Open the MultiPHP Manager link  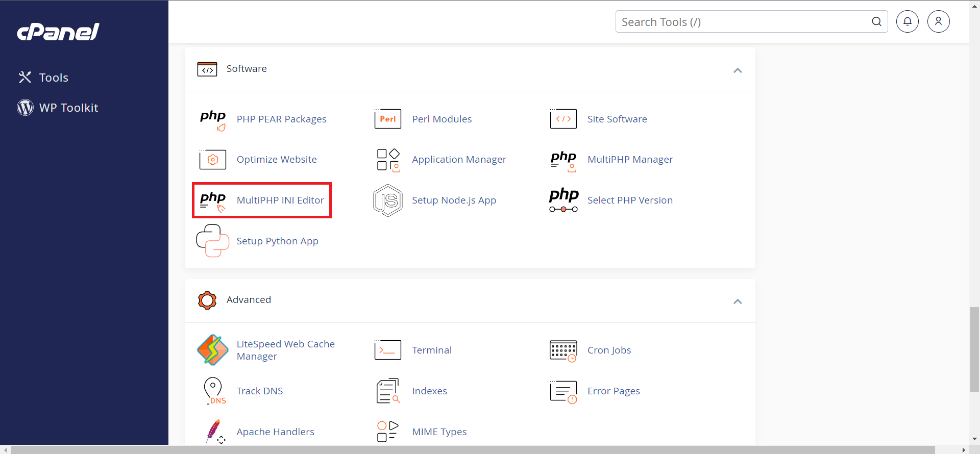point(630,160)
